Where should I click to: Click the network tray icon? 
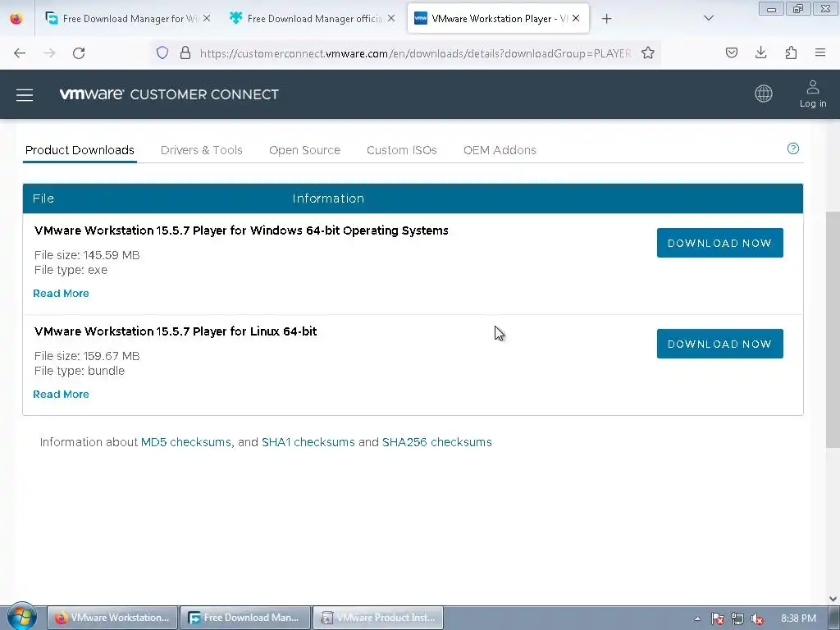pyautogui.click(x=737, y=619)
